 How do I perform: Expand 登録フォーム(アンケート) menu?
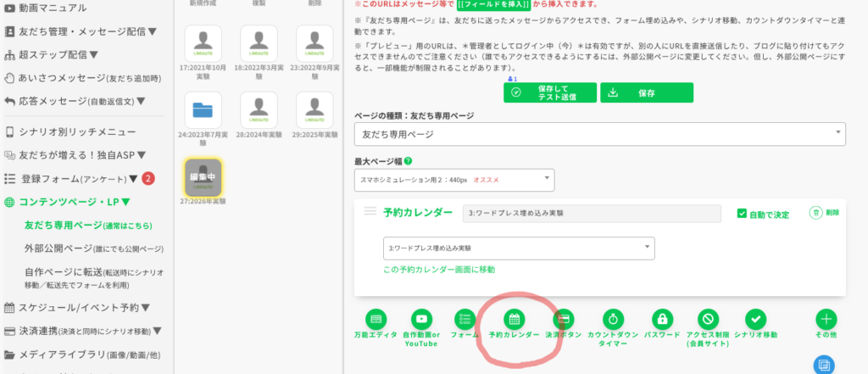pos(71,179)
